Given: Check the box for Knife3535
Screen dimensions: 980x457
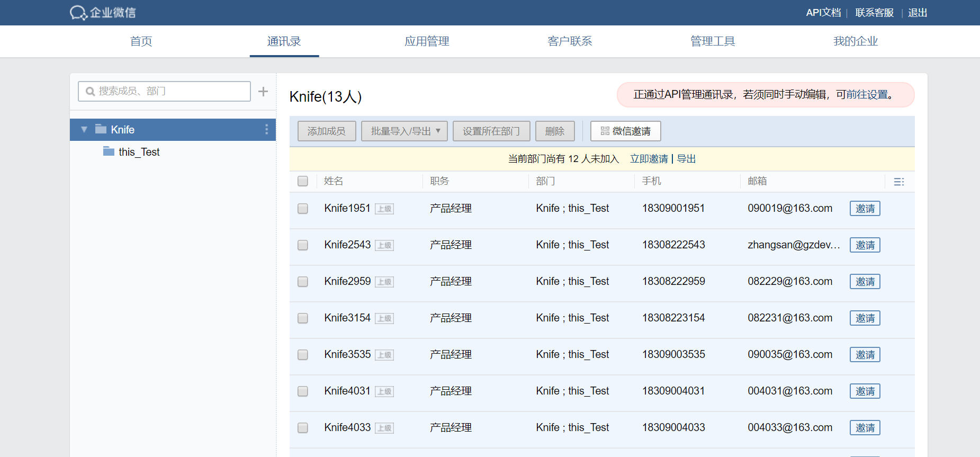Looking at the screenshot, I should [x=303, y=355].
